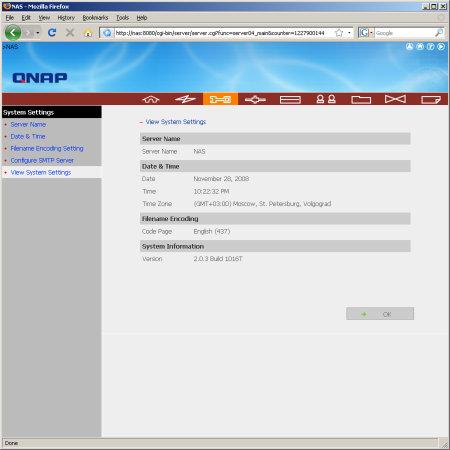This screenshot has width=450, height=450.
Task: Open Configure SMTP Server link
Action: coord(42,160)
